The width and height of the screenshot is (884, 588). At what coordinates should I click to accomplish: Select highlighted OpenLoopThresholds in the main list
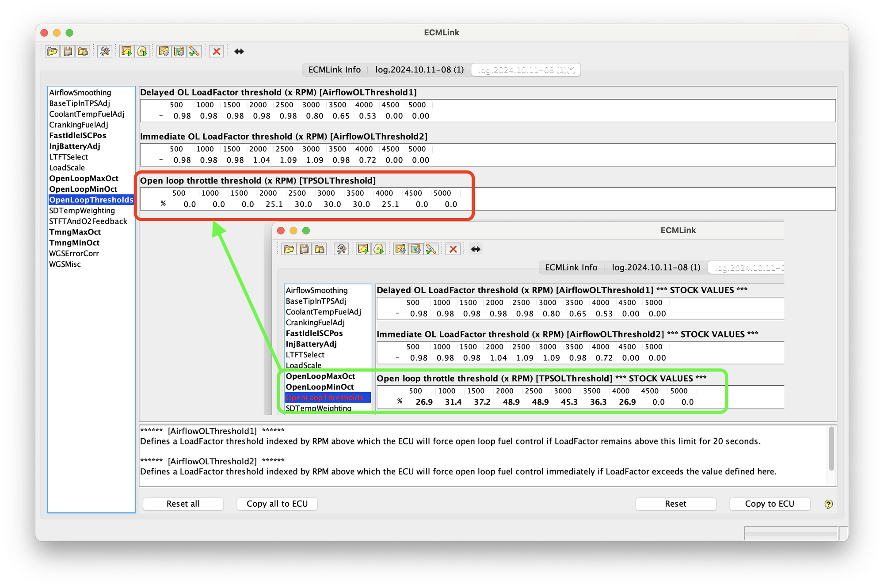(91, 200)
